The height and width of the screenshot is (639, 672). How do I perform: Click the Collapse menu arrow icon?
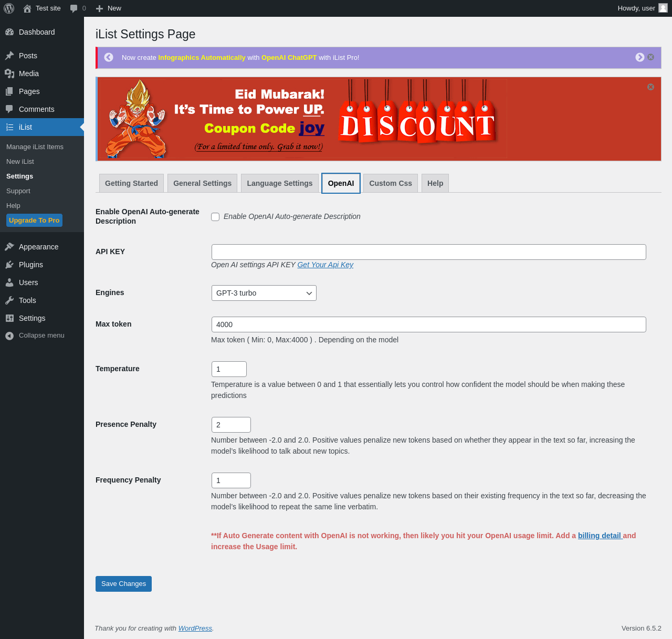point(9,336)
